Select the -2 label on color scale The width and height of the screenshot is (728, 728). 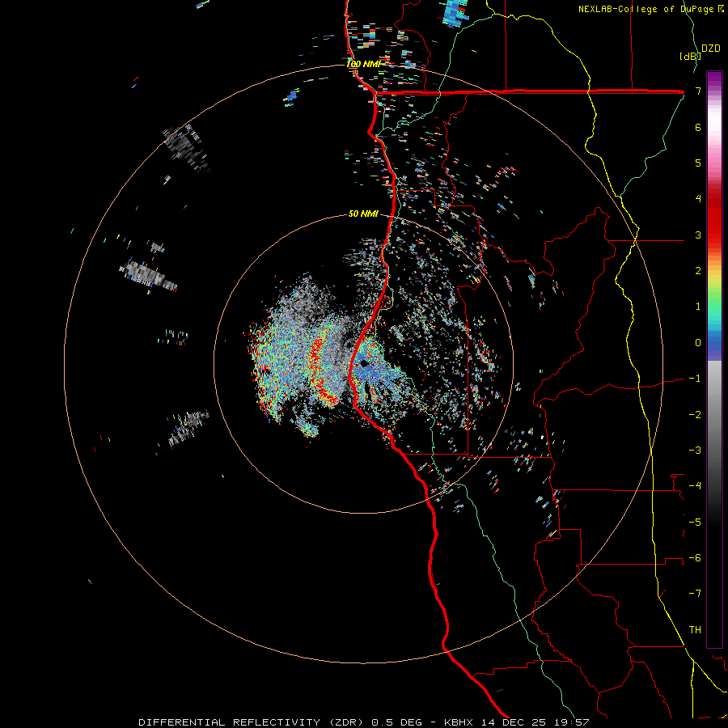pos(695,415)
